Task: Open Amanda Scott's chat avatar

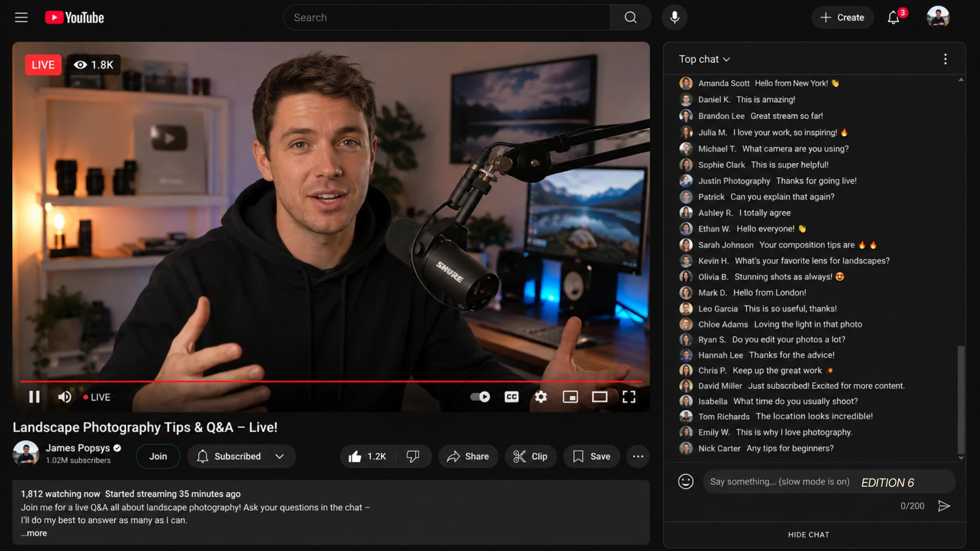Action: 686,83
